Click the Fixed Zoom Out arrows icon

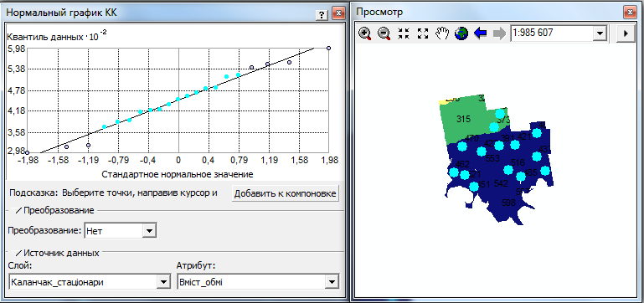[x=423, y=33]
